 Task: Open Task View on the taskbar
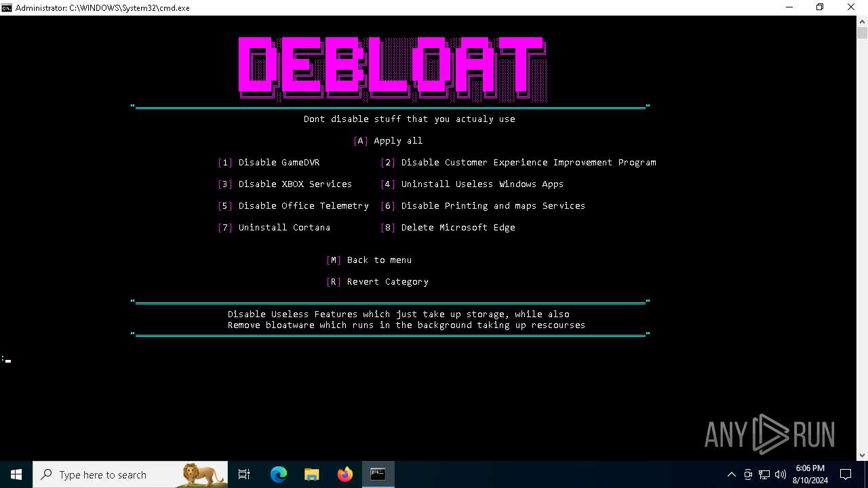244,474
